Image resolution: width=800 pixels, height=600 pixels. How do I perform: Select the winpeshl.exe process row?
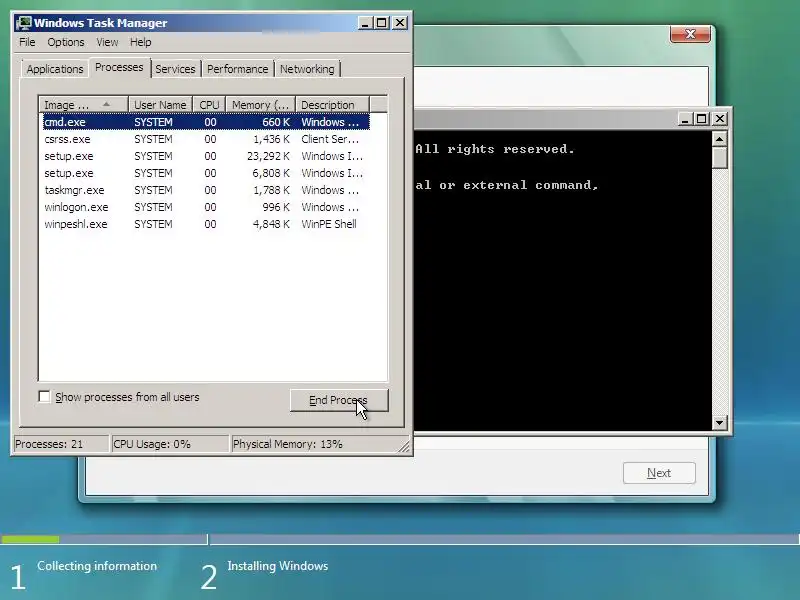coord(206,224)
